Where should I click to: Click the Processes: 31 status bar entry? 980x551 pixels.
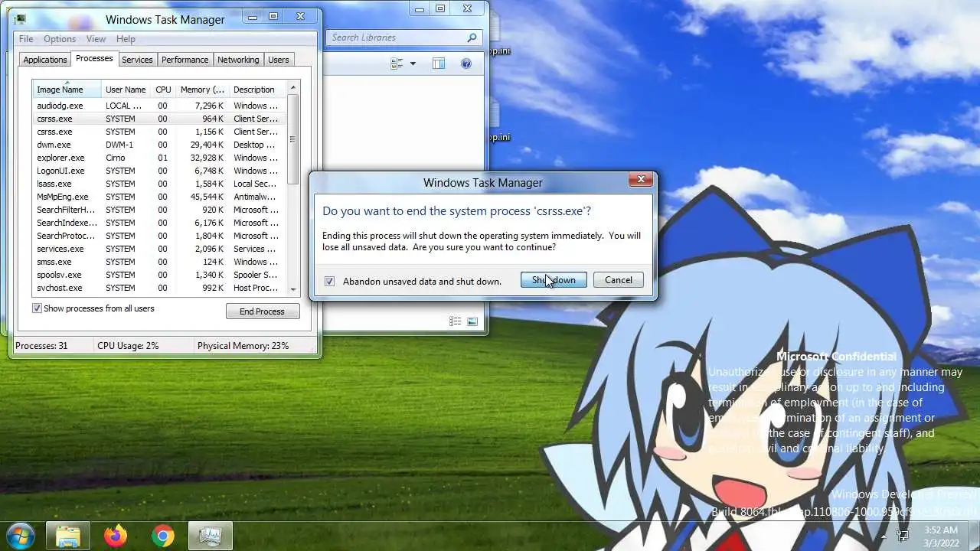tap(41, 346)
